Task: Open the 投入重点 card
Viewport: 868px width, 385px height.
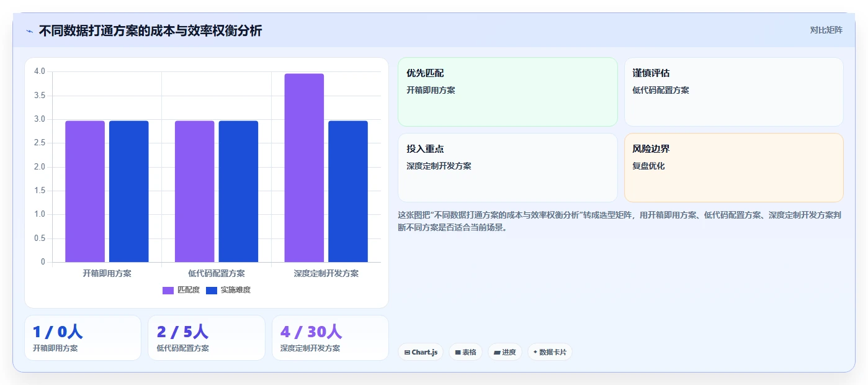Action: tap(508, 168)
